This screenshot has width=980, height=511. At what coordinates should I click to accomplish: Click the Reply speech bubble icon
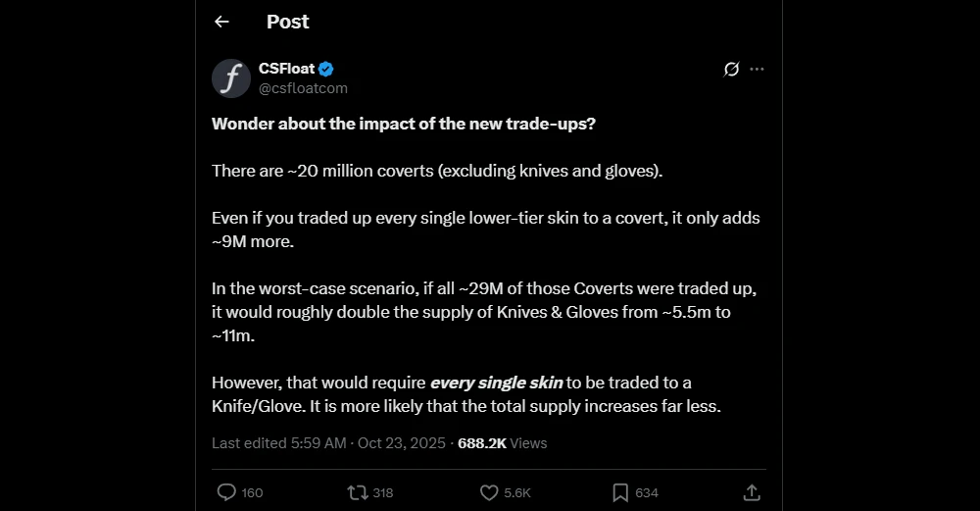pyautogui.click(x=226, y=492)
